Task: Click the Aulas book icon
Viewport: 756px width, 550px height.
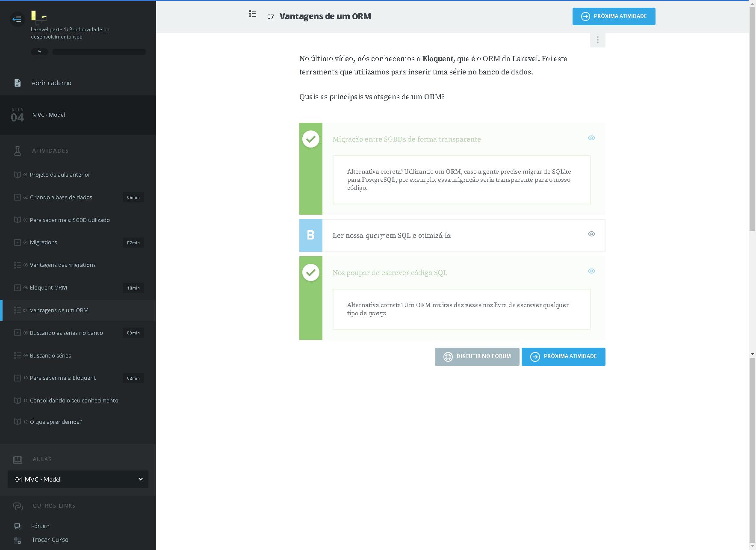Action: [x=18, y=459]
